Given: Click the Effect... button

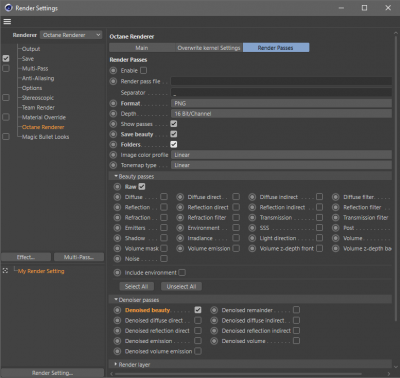Looking at the screenshot, I should [26, 257].
